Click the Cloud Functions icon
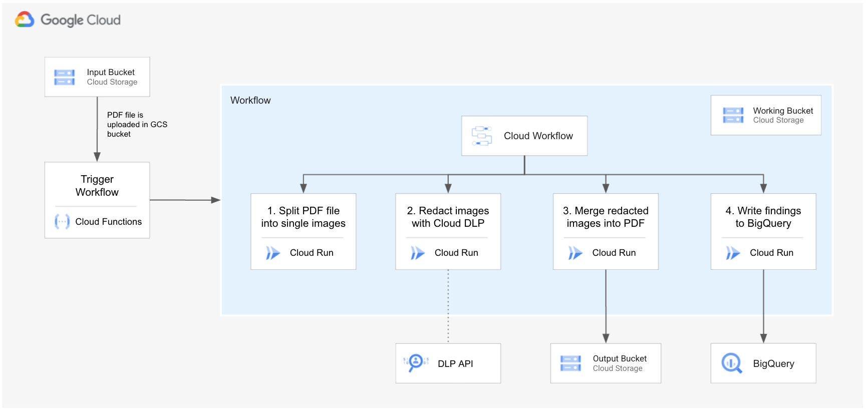This screenshot has height=413, width=868. coord(62,221)
